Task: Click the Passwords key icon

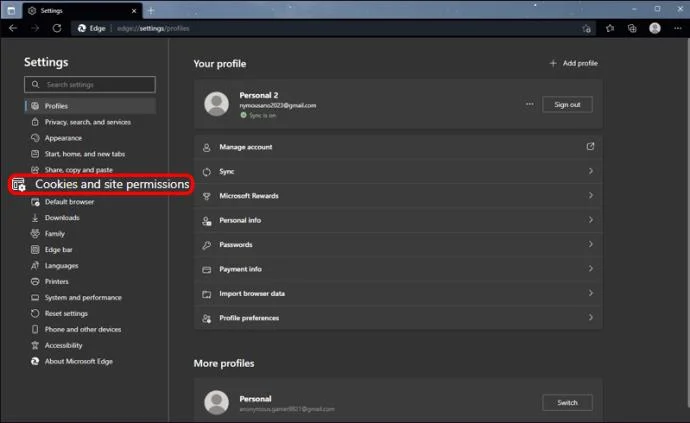Action: [206, 245]
